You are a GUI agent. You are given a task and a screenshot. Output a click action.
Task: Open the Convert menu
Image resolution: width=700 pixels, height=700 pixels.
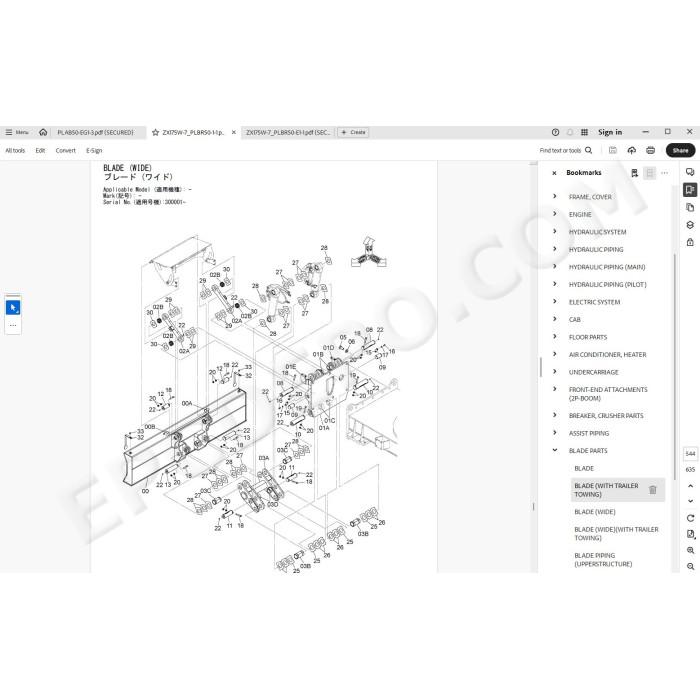coord(66,150)
